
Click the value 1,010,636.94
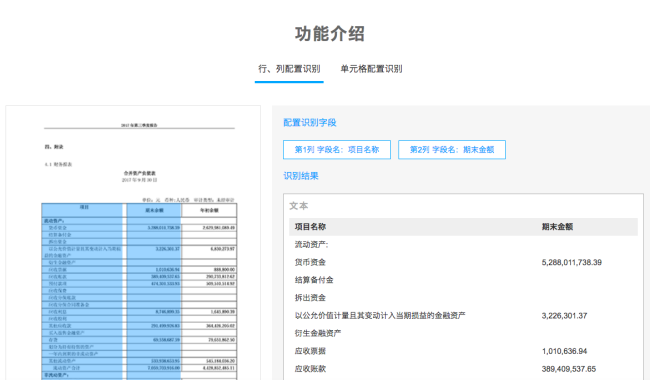[x=564, y=351]
